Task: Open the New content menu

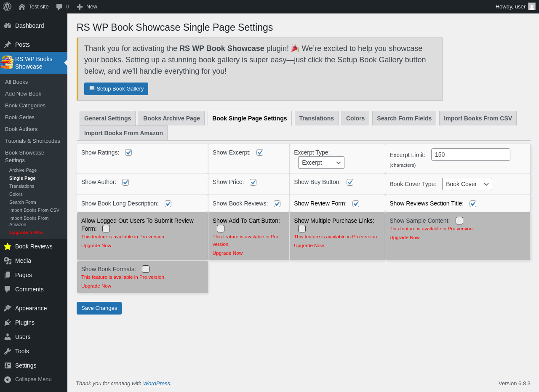Action: (87, 7)
